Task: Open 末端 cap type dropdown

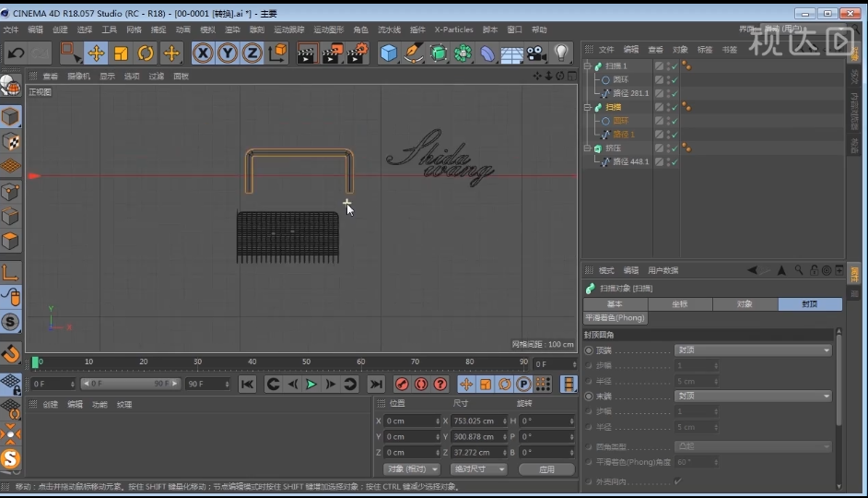Action: pyautogui.click(x=753, y=396)
